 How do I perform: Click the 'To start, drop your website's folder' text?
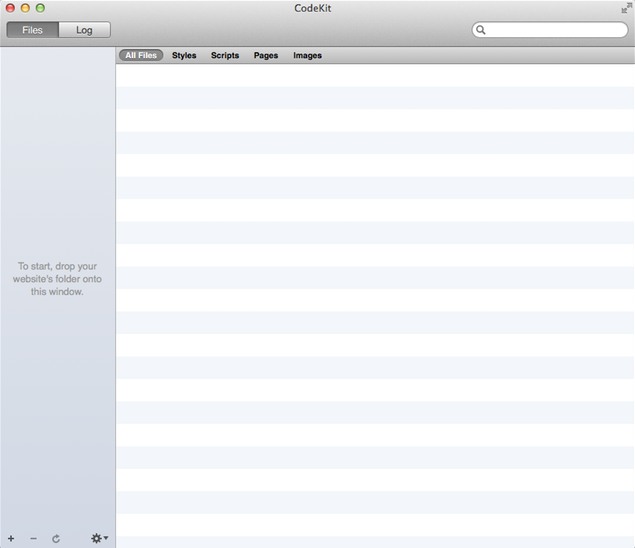tap(57, 279)
